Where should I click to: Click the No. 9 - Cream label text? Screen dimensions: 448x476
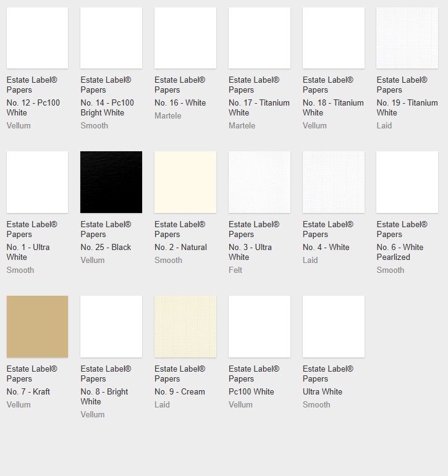click(x=180, y=391)
